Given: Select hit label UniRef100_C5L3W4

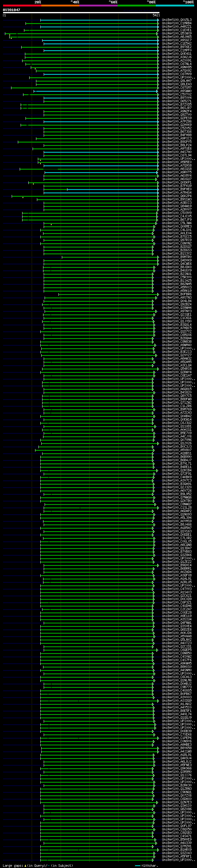Looking at the screenshot, I should (176, 223).
